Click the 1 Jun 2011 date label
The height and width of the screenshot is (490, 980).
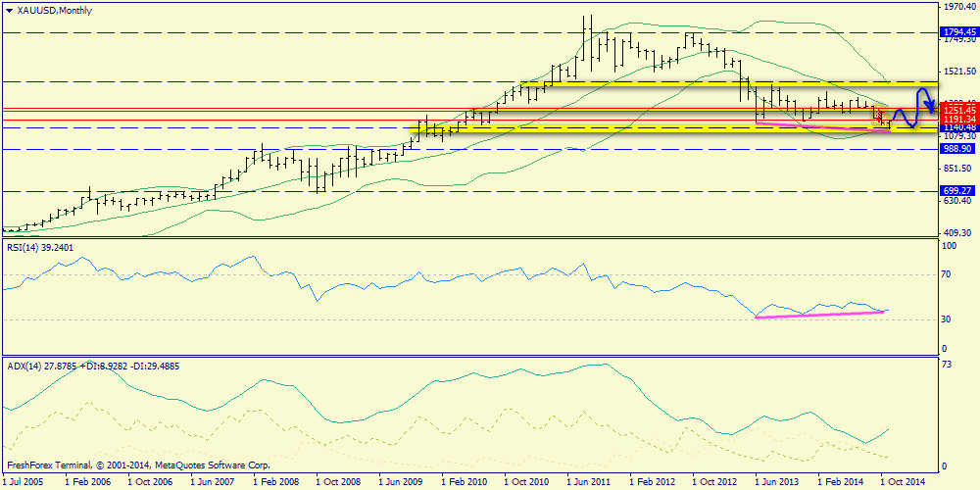(591, 481)
